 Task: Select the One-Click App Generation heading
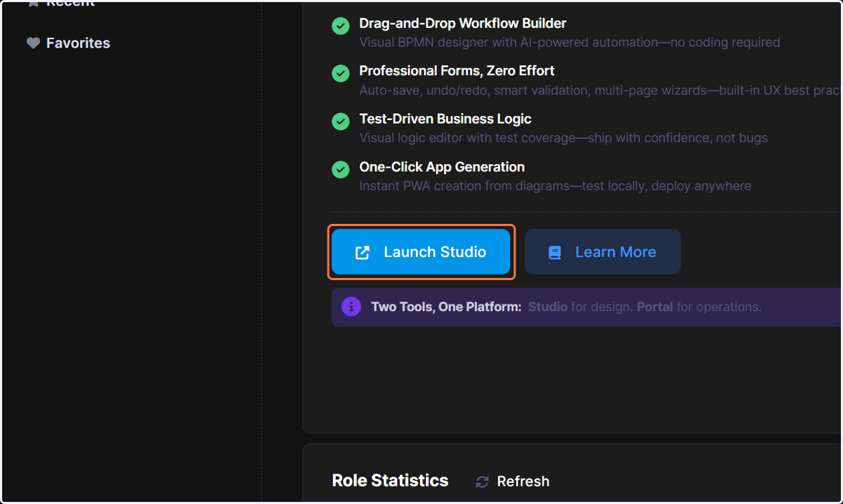point(442,167)
